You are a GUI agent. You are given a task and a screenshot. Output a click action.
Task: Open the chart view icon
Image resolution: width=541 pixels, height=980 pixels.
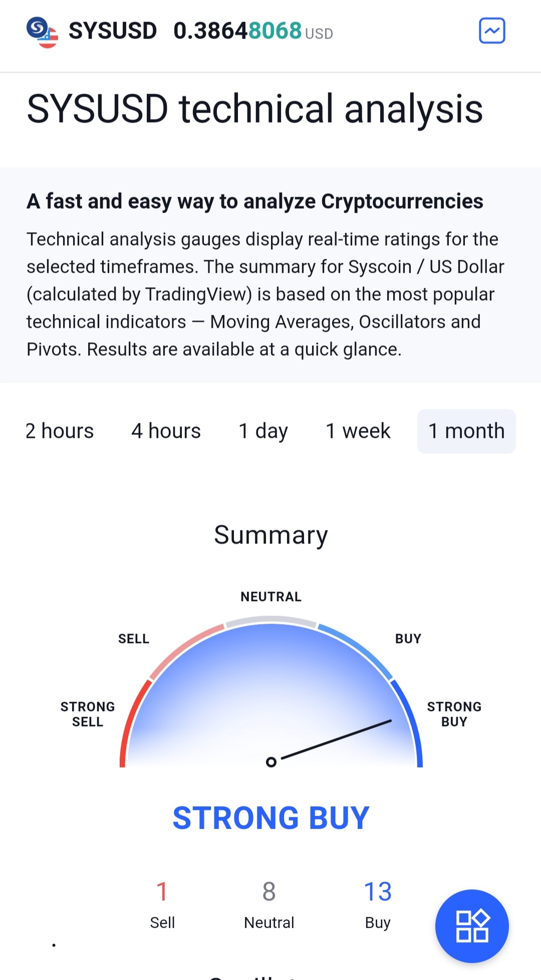(492, 31)
